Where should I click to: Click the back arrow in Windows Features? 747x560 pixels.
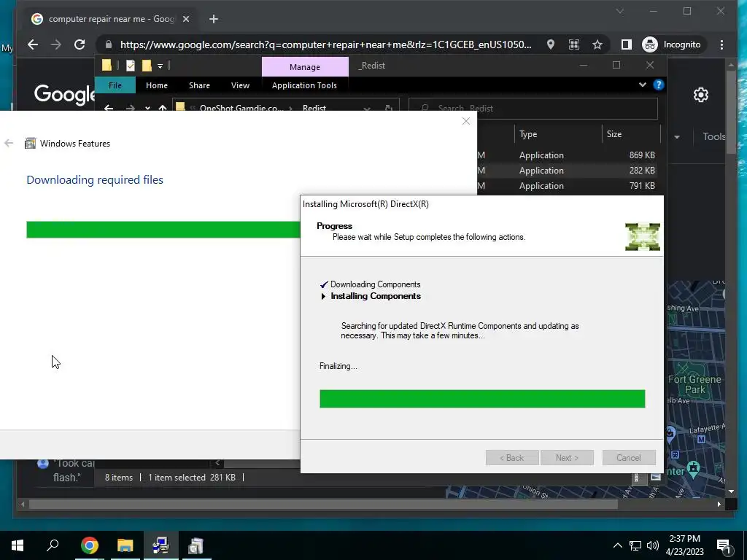click(9, 144)
